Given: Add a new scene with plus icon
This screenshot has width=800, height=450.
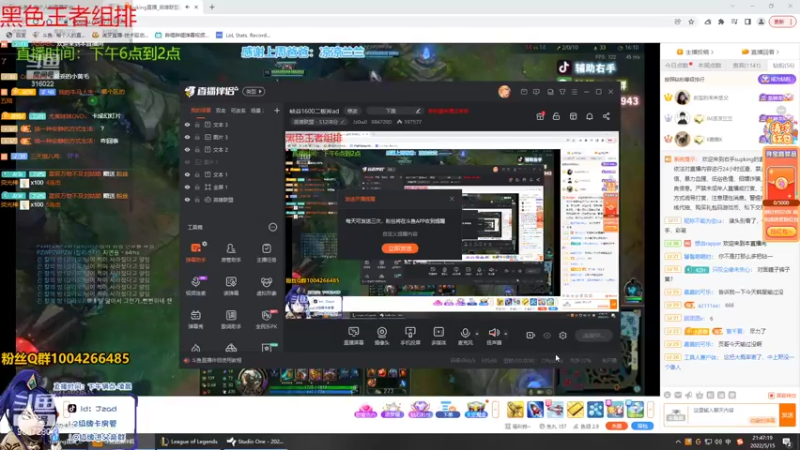Looking at the screenshot, I should (x=277, y=110).
